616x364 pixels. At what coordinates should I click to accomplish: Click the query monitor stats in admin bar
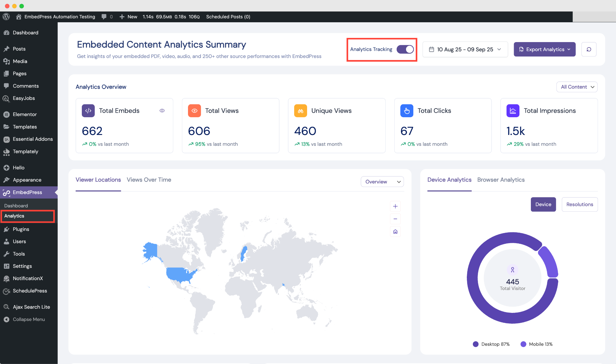click(171, 17)
